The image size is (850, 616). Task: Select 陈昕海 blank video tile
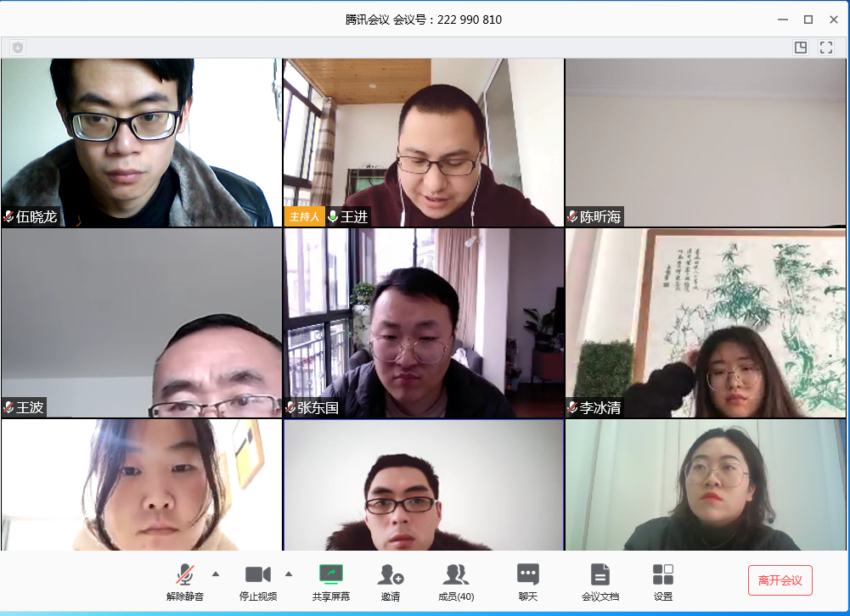point(706,143)
